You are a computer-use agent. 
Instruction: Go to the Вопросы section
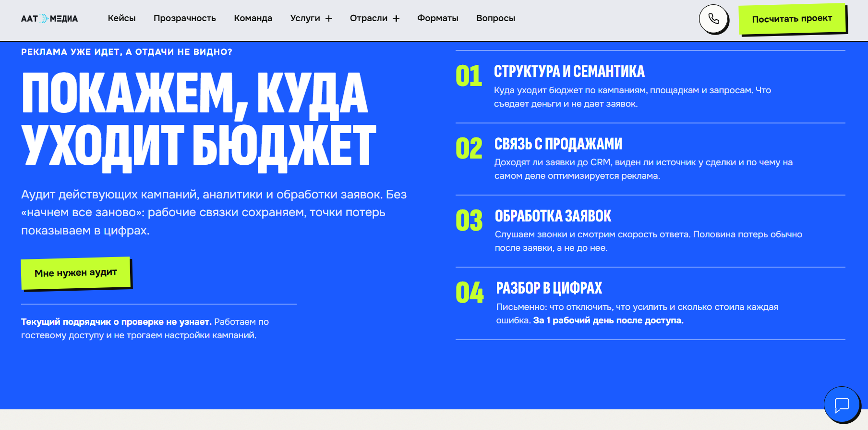[x=495, y=18]
